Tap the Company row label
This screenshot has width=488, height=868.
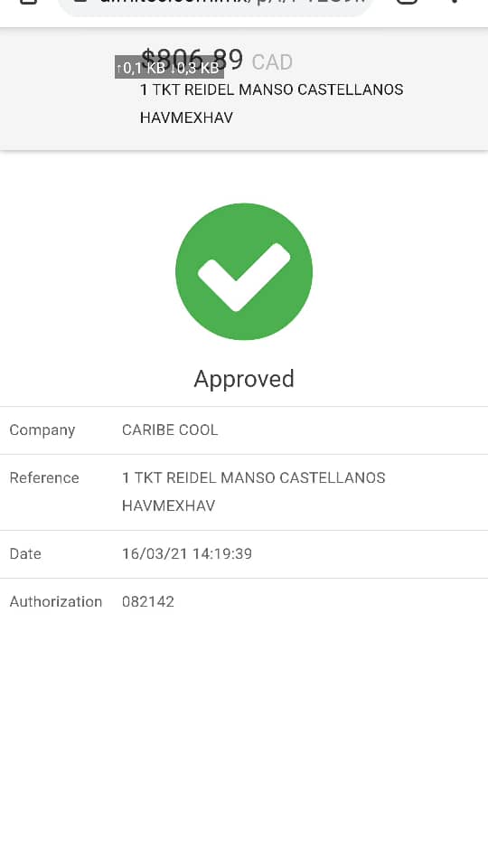pyautogui.click(x=42, y=430)
